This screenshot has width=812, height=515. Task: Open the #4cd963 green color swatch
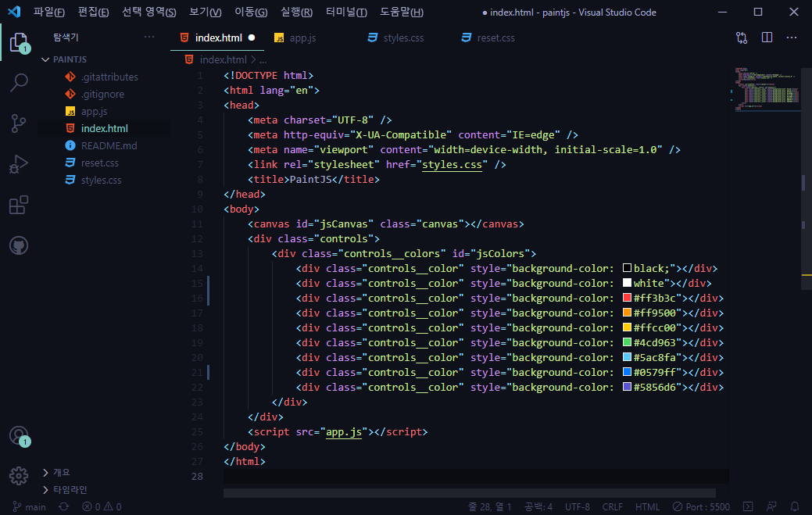627,342
